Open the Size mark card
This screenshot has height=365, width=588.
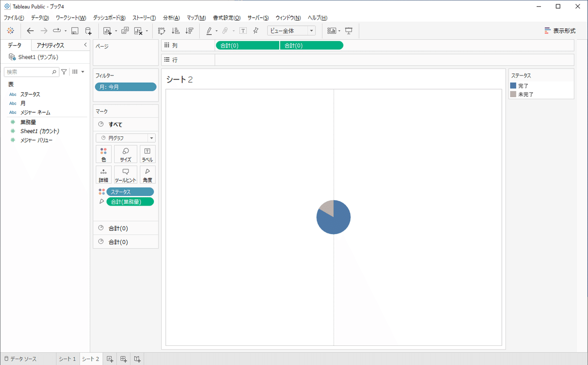(x=125, y=154)
